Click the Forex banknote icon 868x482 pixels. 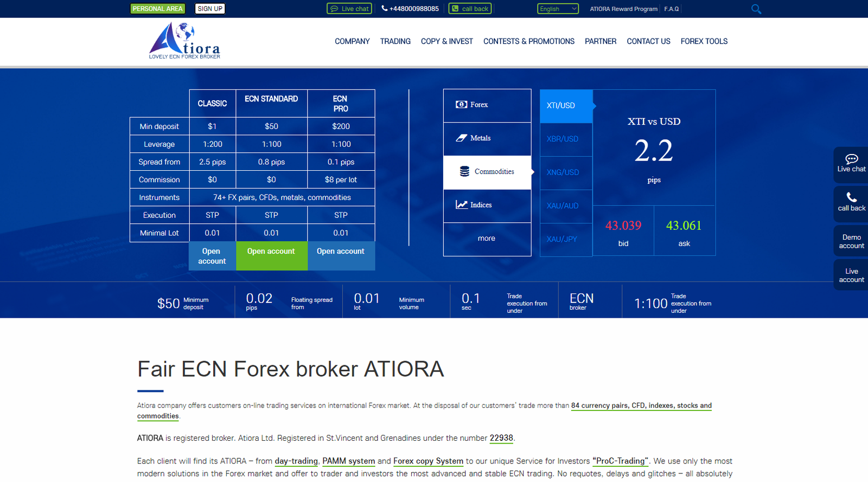pos(461,105)
